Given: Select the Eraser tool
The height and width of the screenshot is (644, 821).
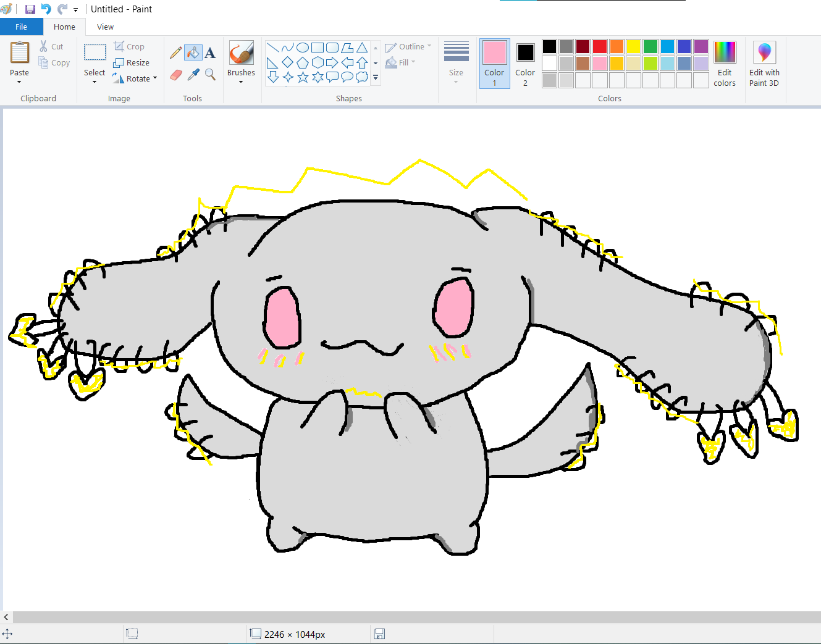Looking at the screenshot, I should (x=176, y=75).
